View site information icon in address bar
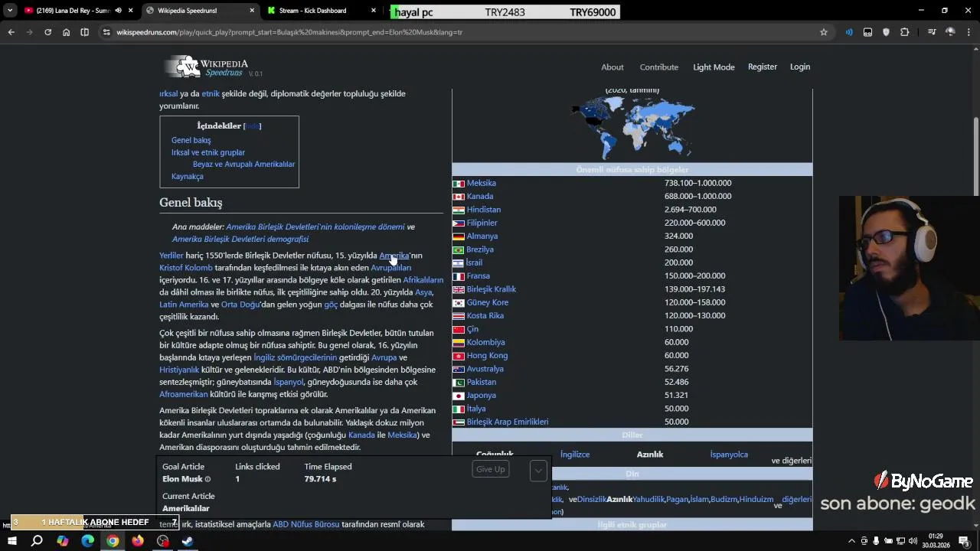Viewport: 980px width, 551px height. pos(106,32)
